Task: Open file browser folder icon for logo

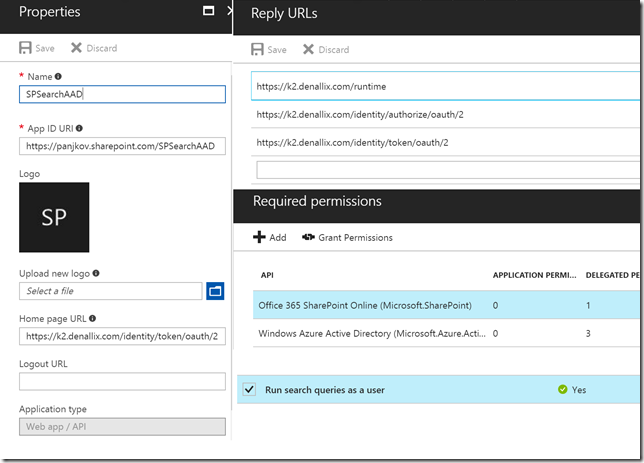Action: tap(215, 291)
